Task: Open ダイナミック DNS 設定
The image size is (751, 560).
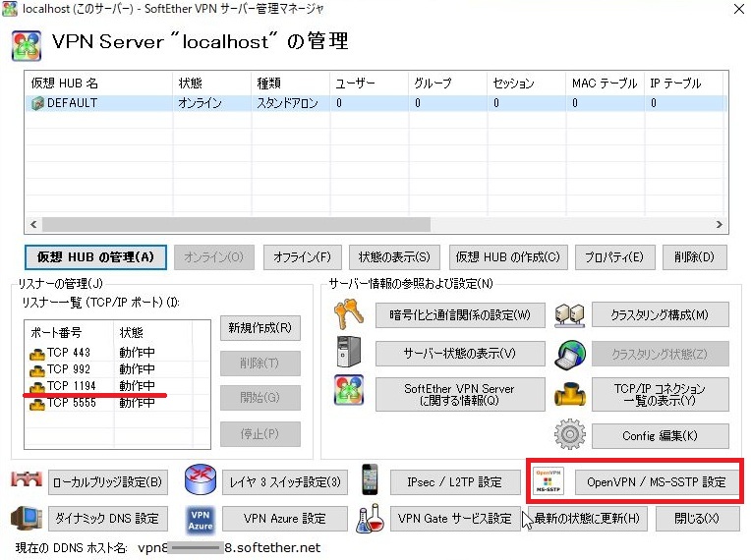Action: 108,519
